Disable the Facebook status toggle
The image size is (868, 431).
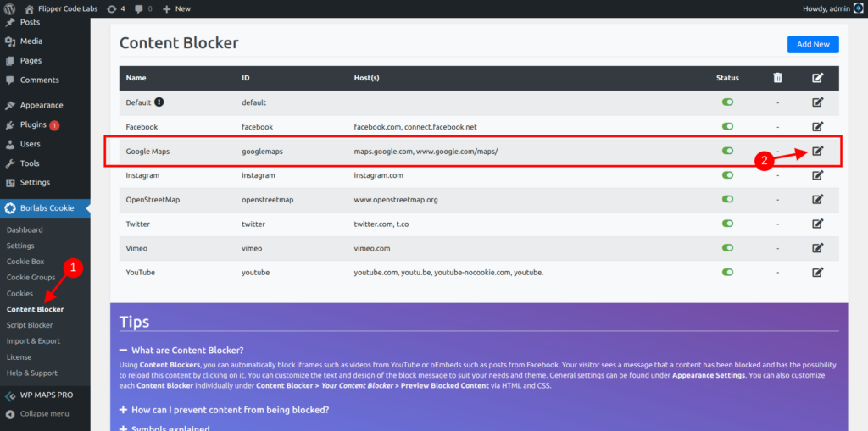(727, 127)
